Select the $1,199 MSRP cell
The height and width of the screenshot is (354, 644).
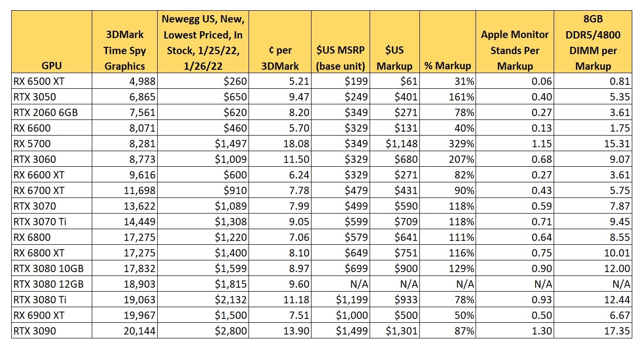coord(340,300)
